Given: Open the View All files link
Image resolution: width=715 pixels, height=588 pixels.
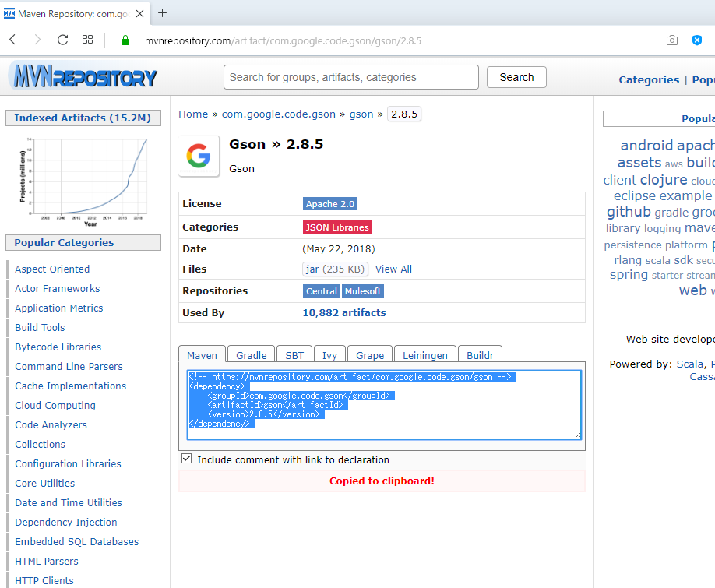Looking at the screenshot, I should pyautogui.click(x=393, y=269).
